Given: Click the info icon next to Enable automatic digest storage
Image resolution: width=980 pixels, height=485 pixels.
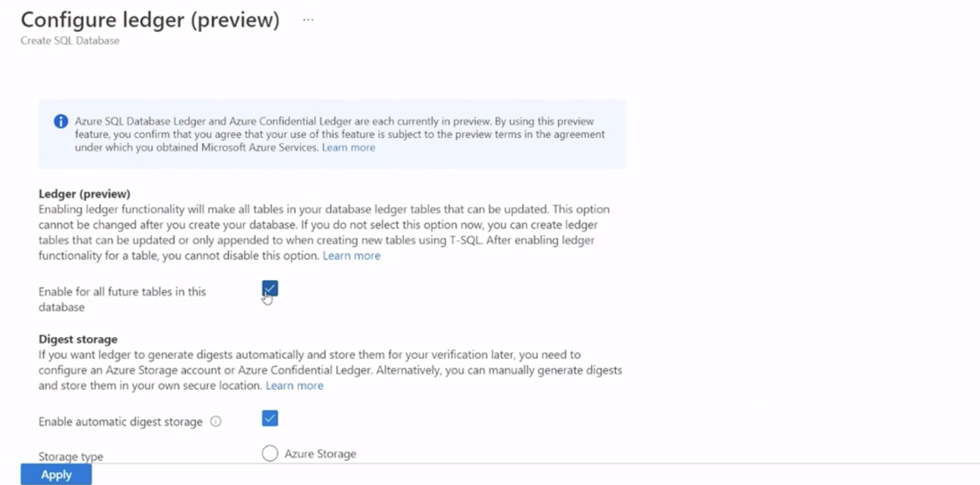Looking at the screenshot, I should [215, 422].
